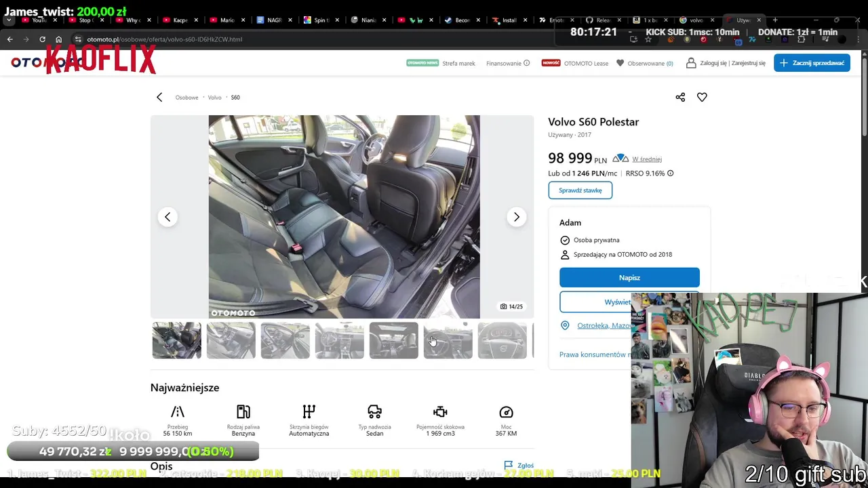Click the S60 breadcrumb

pos(235,98)
